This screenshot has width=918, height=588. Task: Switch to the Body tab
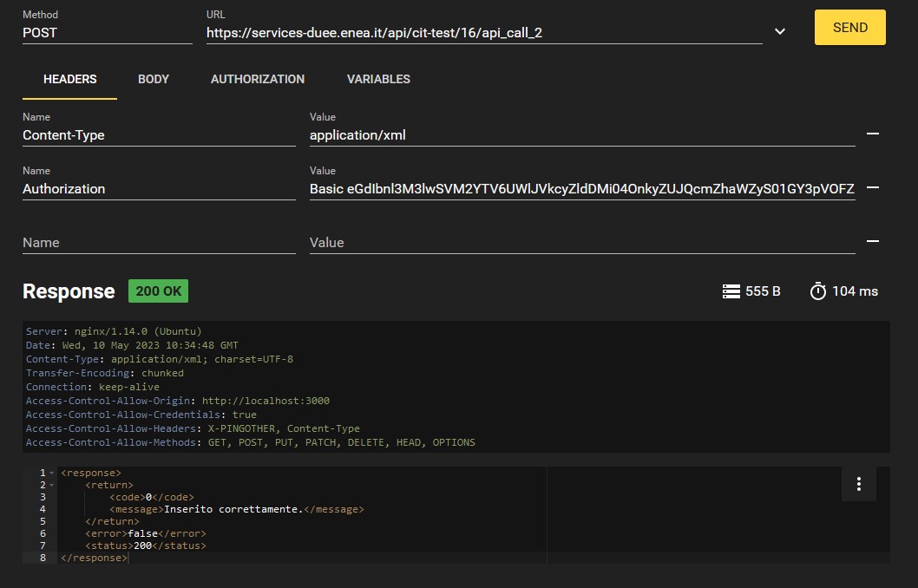154,79
